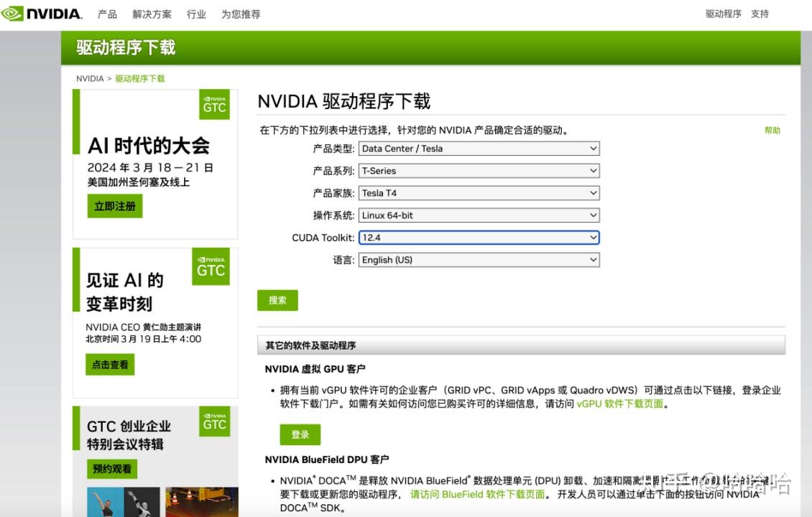This screenshot has width=812, height=517.
Task: Click the 美国加州圣何塞及线上 location text
Action: (x=138, y=182)
